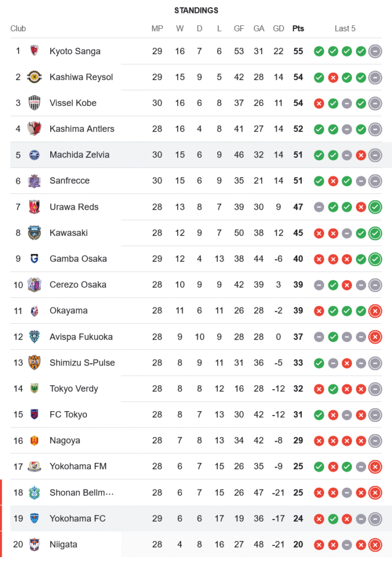This screenshot has width=392, height=564.
Task: Click the Niigata club crest
Action: pos(35,544)
